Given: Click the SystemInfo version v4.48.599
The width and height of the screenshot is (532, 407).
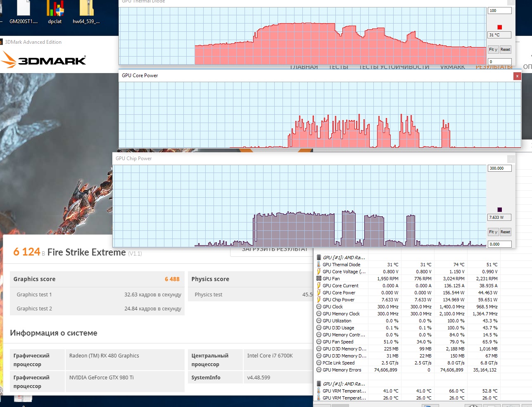Looking at the screenshot, I should coord(259,378).
